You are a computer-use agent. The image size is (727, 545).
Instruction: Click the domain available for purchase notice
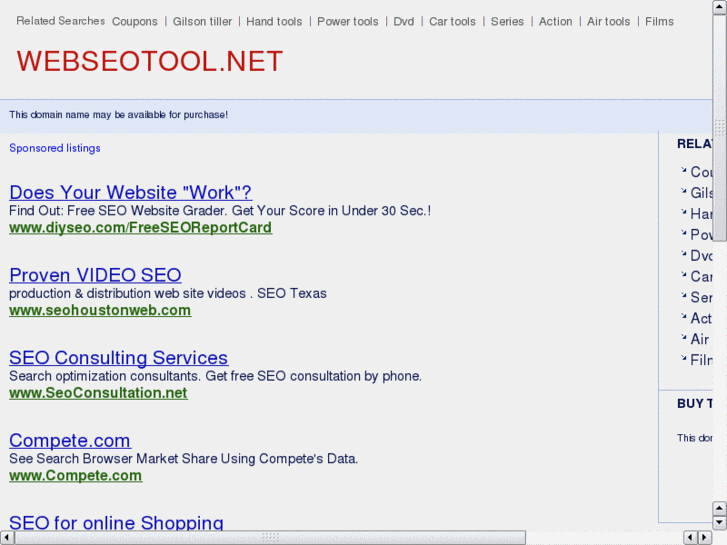click(119, 115)
